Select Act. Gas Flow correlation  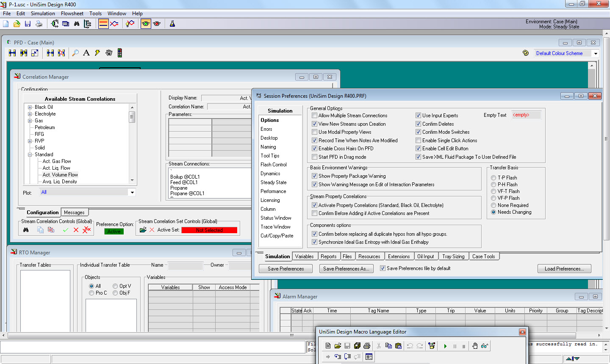point(57,161)
